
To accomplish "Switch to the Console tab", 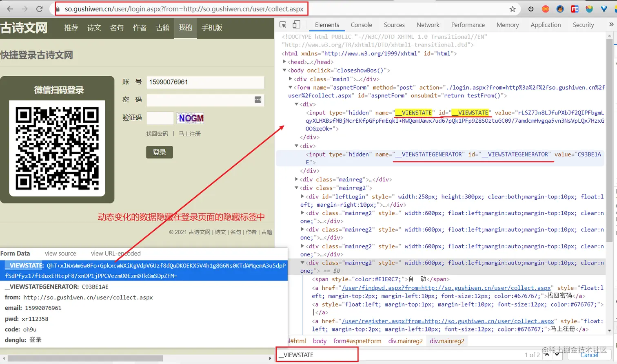I will coord(361,25).
